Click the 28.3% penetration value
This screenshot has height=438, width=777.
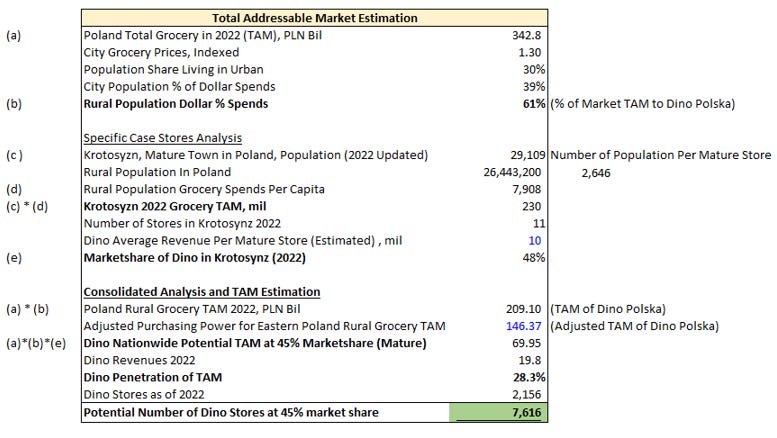(x=529, y=378)
